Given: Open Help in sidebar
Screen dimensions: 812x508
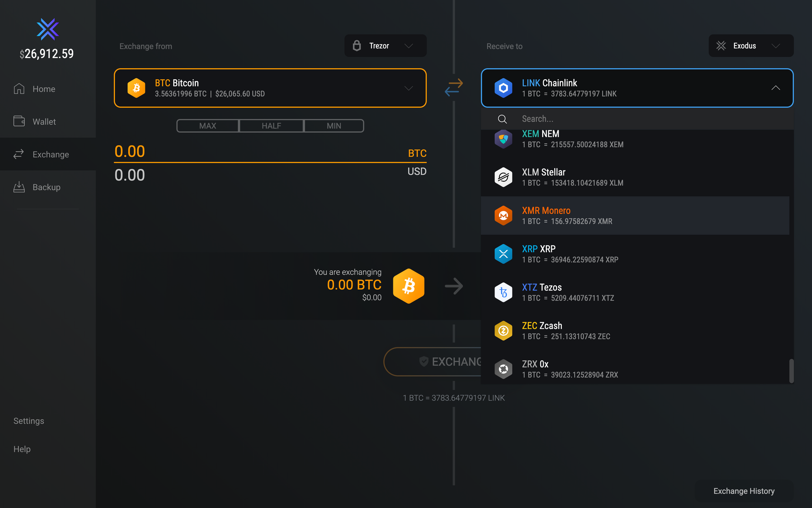Looking at the screenshot, I should click(x=22, y=449).
